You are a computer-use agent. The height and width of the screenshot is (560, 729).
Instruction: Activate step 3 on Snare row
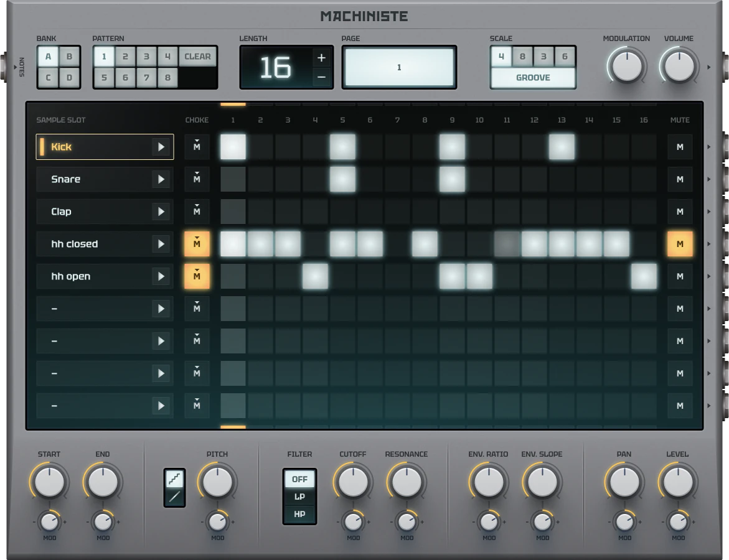288,179
